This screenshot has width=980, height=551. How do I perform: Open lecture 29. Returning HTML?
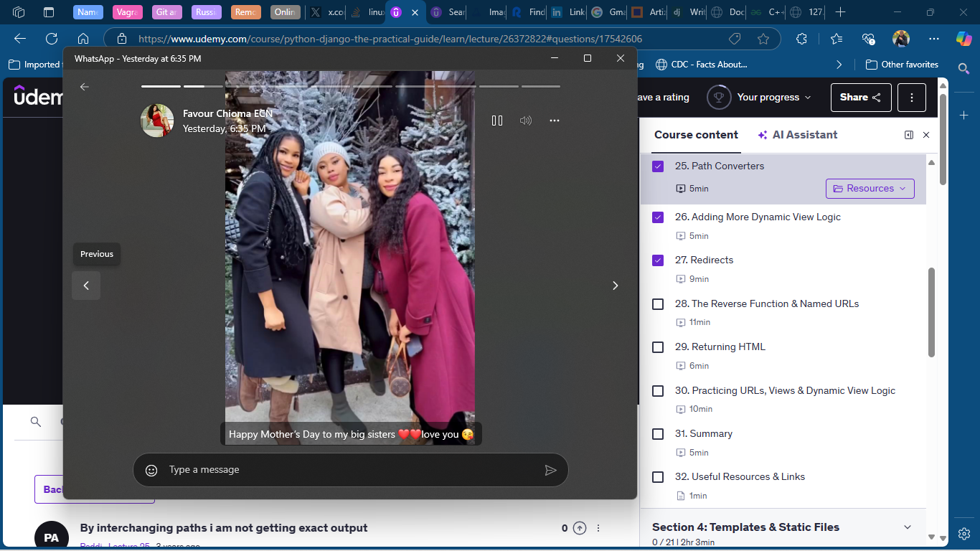click(x=720, y=347)
